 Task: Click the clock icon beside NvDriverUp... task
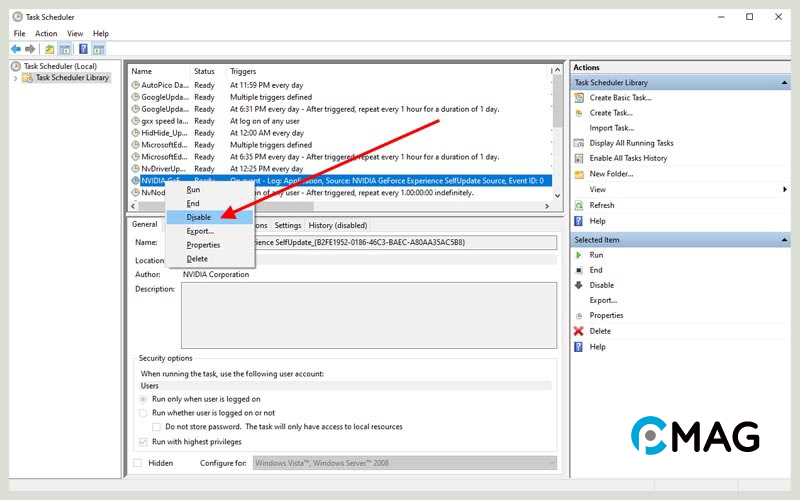click(135, 168)
